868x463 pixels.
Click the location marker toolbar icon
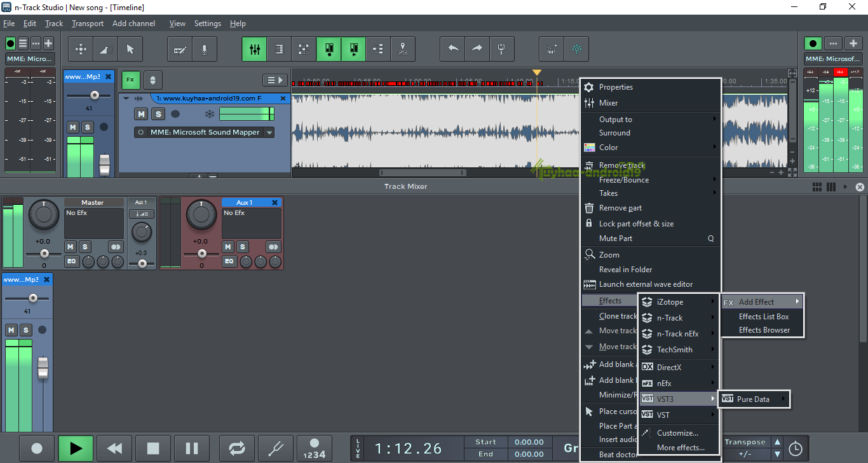point(403,49)
